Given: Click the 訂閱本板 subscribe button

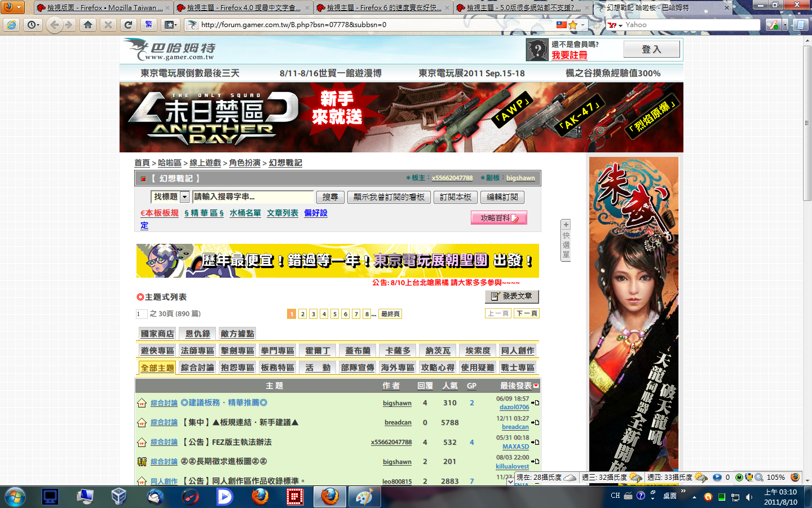Looking at the screenshot, I should [456, 197].
